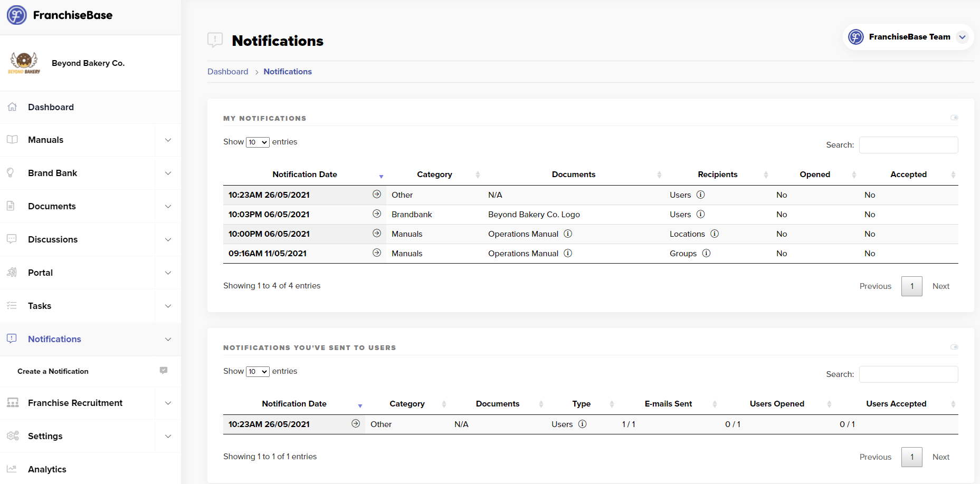980x484 pixels.
Task: Open the 10:23AM 26/05/2021 notification arrow in My Notifications
Action: (x=377, y=194)
